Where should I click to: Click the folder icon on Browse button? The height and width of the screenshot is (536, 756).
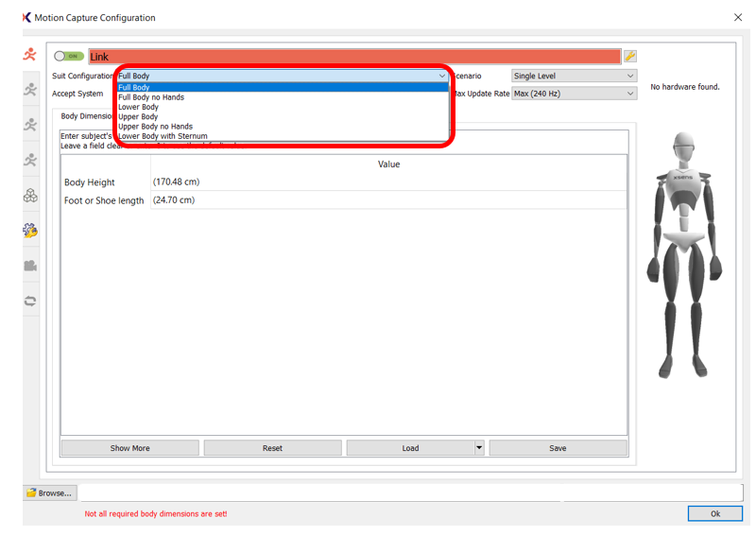[x=32, y=493]
